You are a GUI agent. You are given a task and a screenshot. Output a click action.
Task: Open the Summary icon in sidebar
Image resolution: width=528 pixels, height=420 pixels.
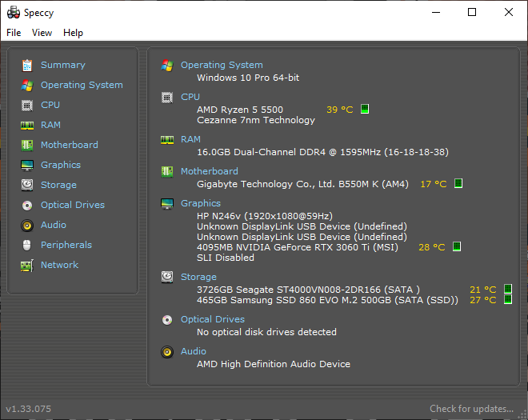point(27,66)
